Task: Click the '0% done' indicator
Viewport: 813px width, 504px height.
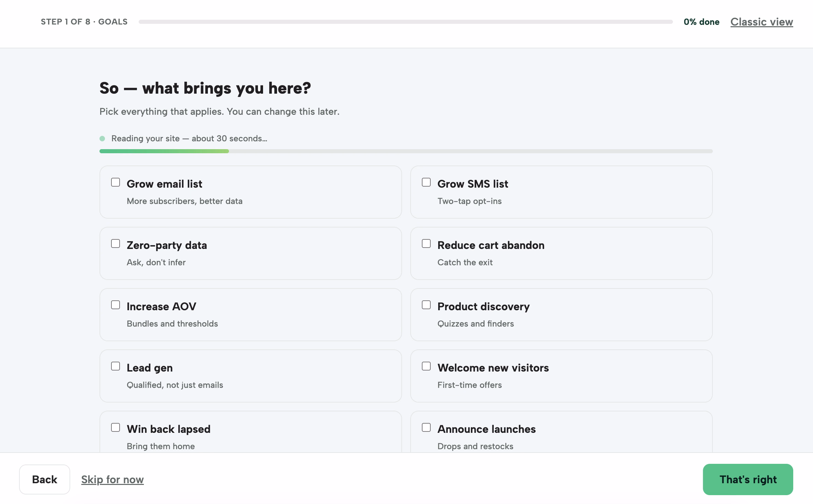Action: [x=702, y=22]
